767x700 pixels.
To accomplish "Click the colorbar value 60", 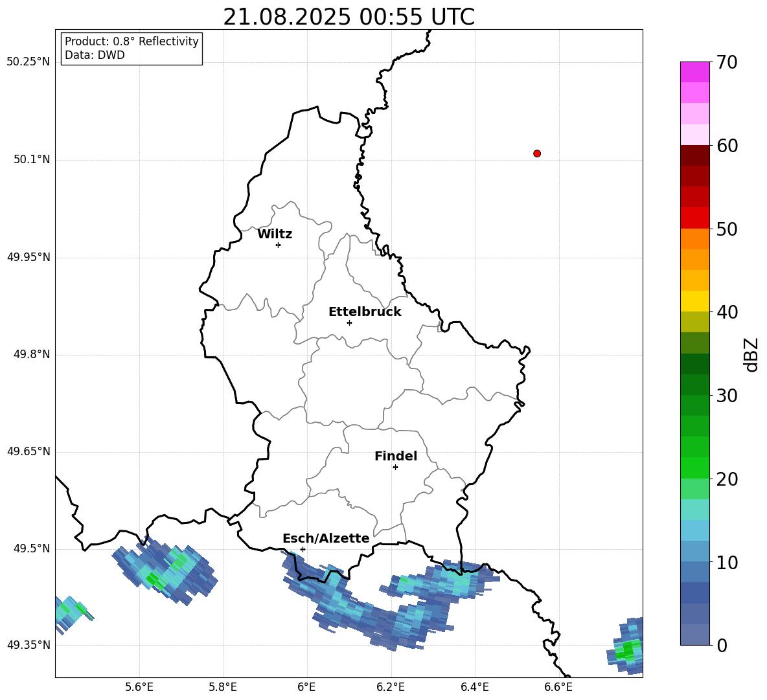I will pyautogui.click(x=727, y=146).
